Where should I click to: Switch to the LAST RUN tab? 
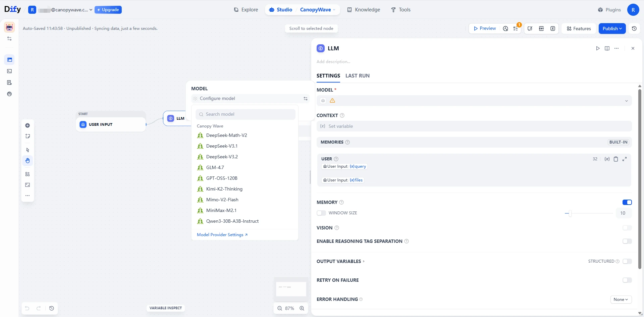point(357,76)
